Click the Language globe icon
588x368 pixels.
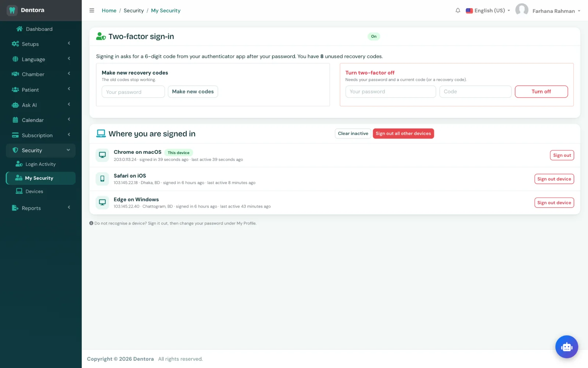(x=15, y=59)
